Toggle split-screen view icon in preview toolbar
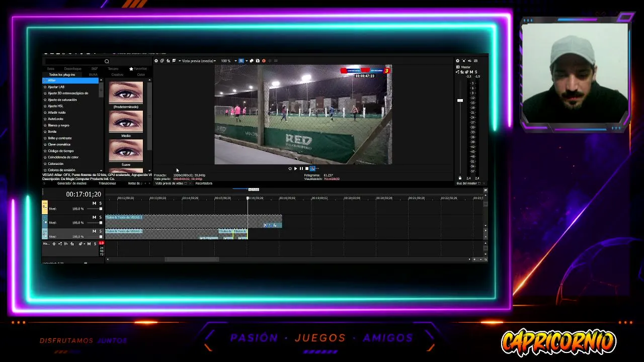This screenshot has height=362, width=644. pyautogui.click(x=174, y=61)
